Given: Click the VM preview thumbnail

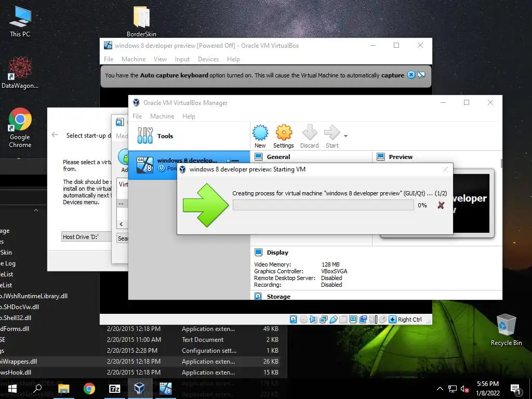Looking at the screenshot, I should click(471, 204).
